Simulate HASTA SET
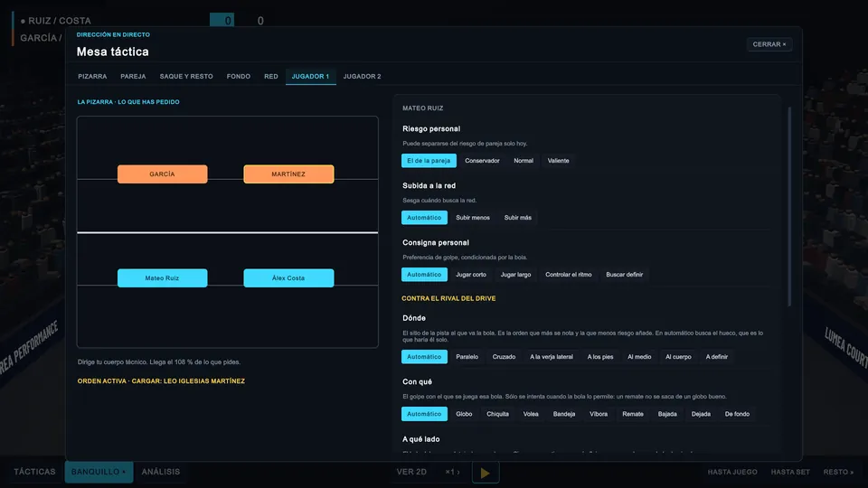868x488 pixels. pos(790,472)
